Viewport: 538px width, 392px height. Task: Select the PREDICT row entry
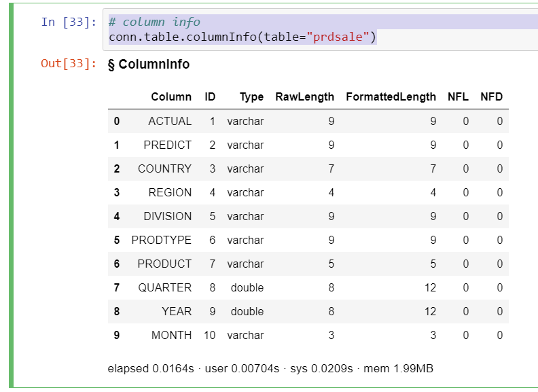click(x=167, y=145)
